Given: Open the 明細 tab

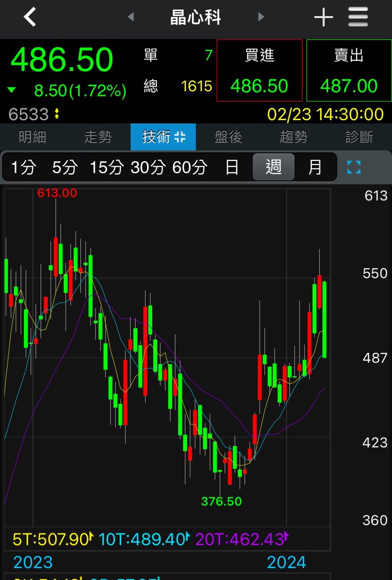Looking at the screenshot, I should [33, 137].
